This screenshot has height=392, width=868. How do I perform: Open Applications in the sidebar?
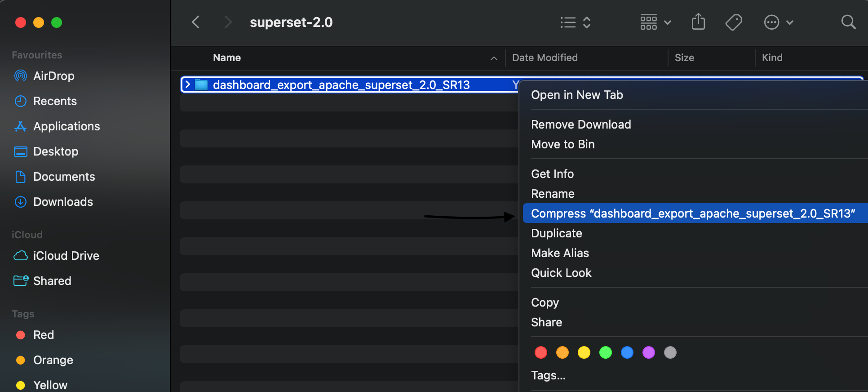[x=66, y=126]
